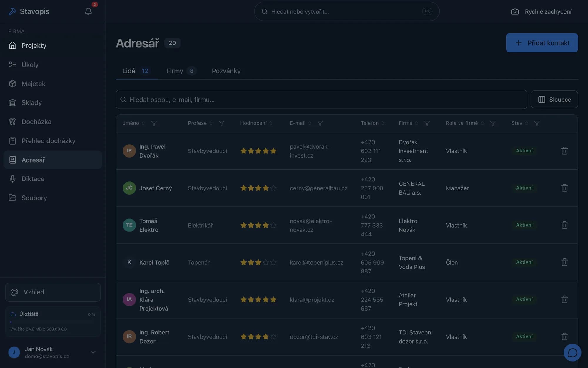Go to Projekty in sidebar
The height and width of the screenshot is (368, 588).
(53, 45)
